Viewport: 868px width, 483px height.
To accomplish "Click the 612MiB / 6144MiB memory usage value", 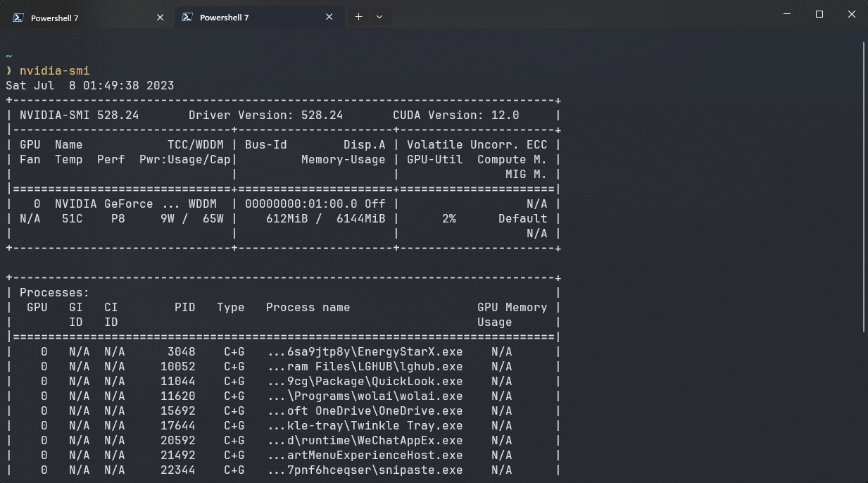I will [325, 218].
